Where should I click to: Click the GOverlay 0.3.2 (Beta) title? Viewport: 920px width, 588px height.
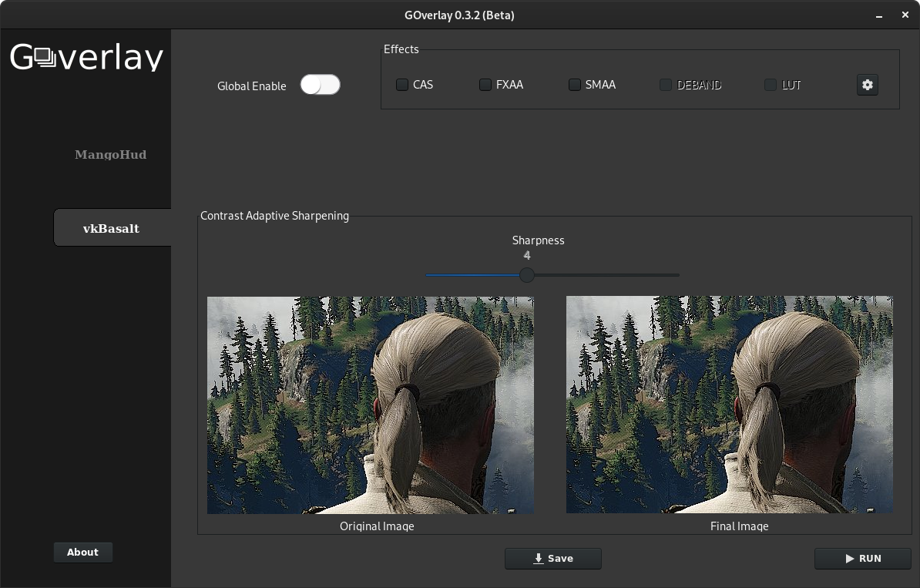[459, 15]
